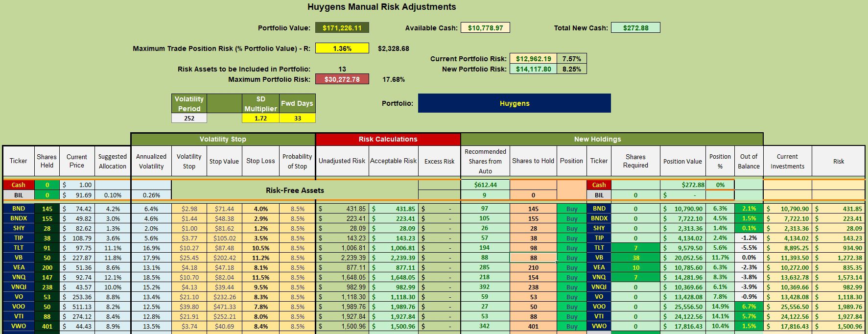Viewport: 868px width, 334px height.
Task: Select the red Risk Calculations section header
Action: (388, 139)
